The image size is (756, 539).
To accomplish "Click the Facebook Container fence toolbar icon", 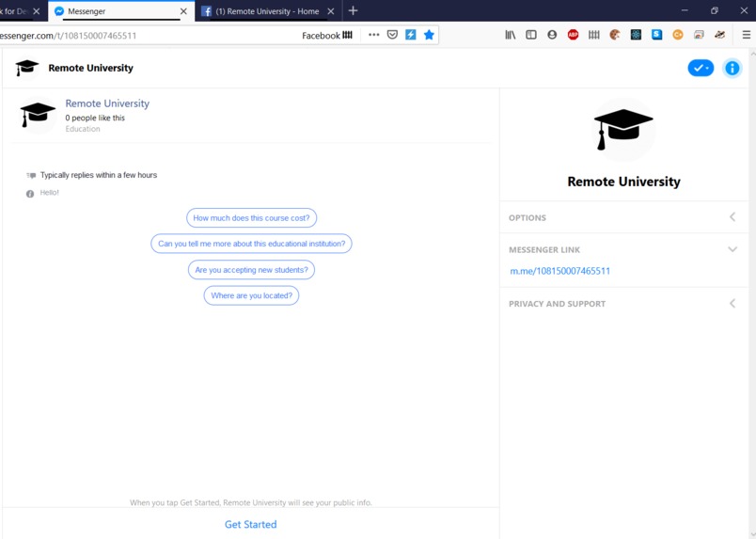I will [x=594, y=35].
